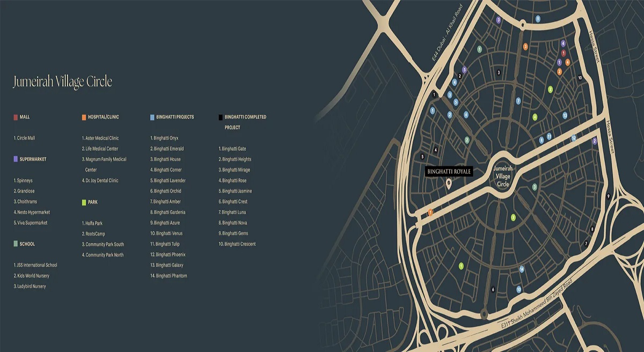The height and width of the screenshot is (352, 644).
Task: Click the Jumeirah Village Circle center label
Action: click(502, 177)
